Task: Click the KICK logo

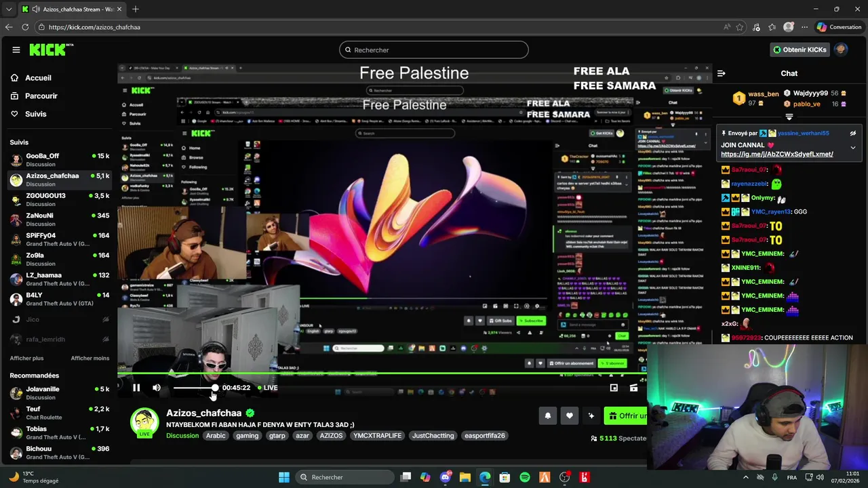Action: (x=52, y=49)
